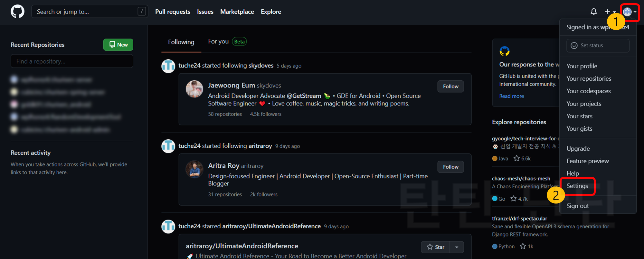The height and width of the screenshot is (259, 644).
Task: Select Your codespaces in user menu
Action: (x=588, y=91)
